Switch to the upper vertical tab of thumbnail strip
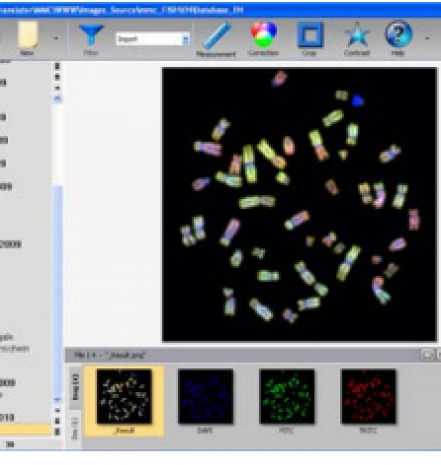Viewport: 441px width, 465px height. pyautogui.click(x=75, y=387)
